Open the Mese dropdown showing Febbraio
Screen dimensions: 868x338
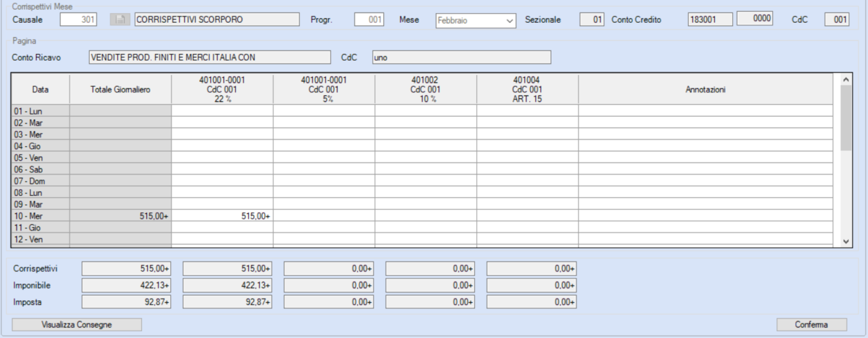click(x=476, y=21)
